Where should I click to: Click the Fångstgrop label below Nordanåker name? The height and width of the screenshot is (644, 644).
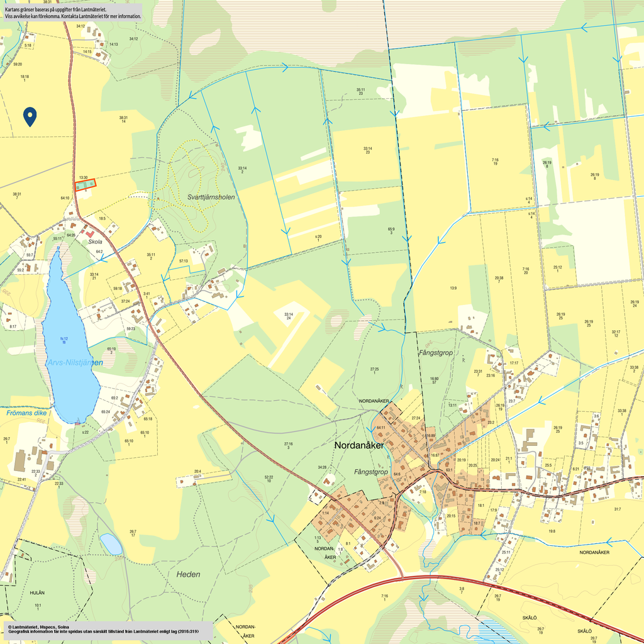[371, 472]
